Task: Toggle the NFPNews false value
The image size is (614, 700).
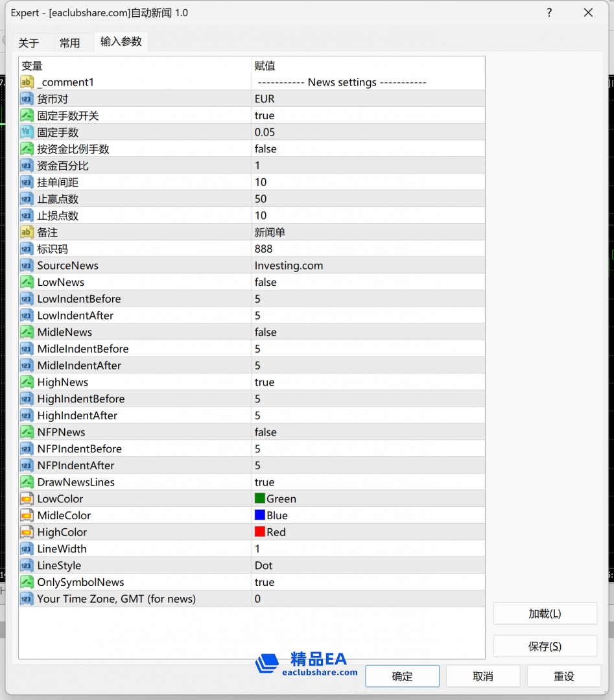Action: [x=265, y=432]
